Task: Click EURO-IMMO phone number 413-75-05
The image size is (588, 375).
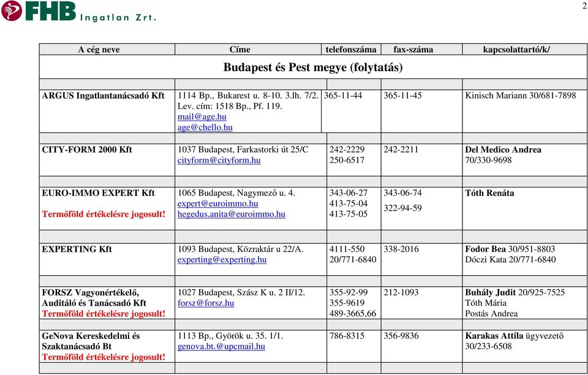Action: 349,214
